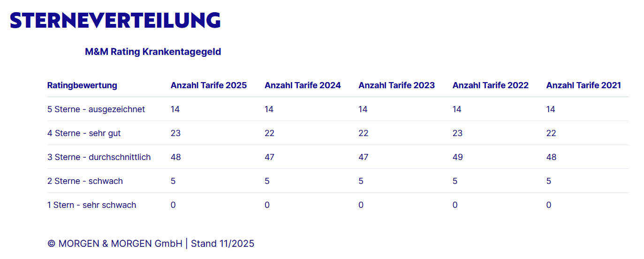Select the Anzahl Tarife 2024 header
Image resolution: width=644 pixels, height=259 pixels.
303,85
